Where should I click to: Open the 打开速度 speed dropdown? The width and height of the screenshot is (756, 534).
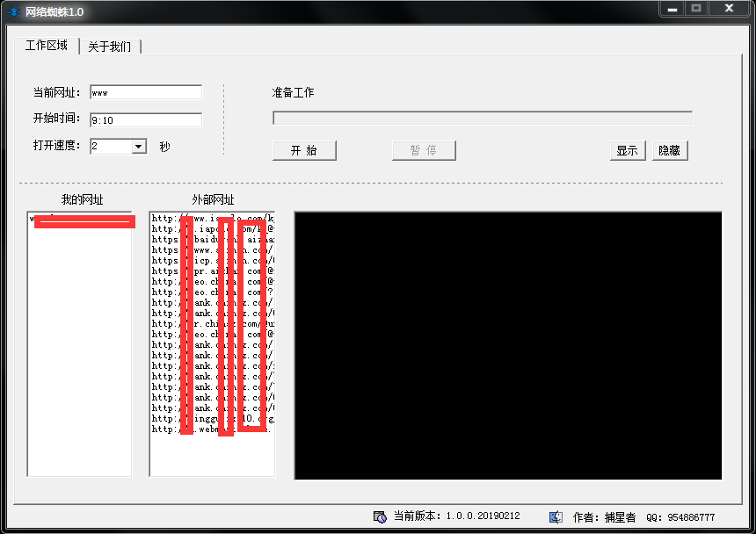(140, 146)
